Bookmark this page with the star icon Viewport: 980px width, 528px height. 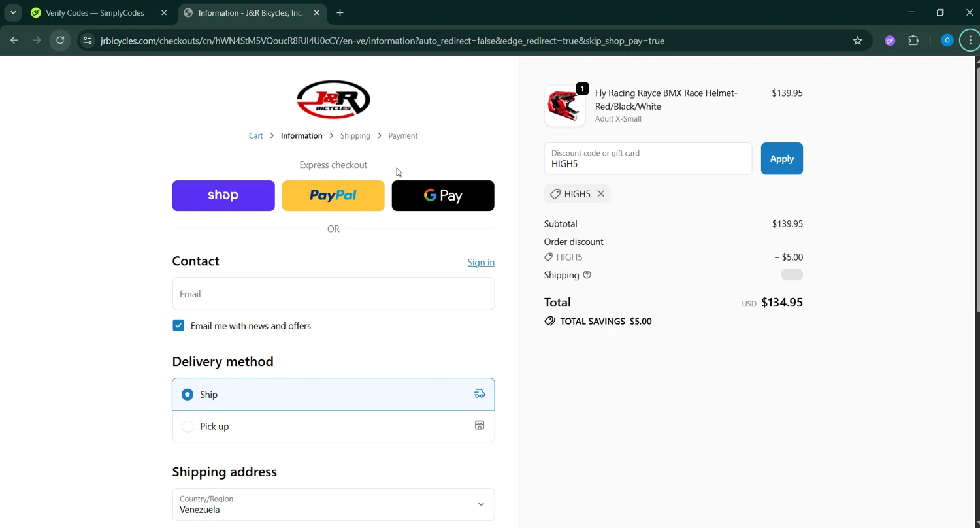click(x=858, y=41)
